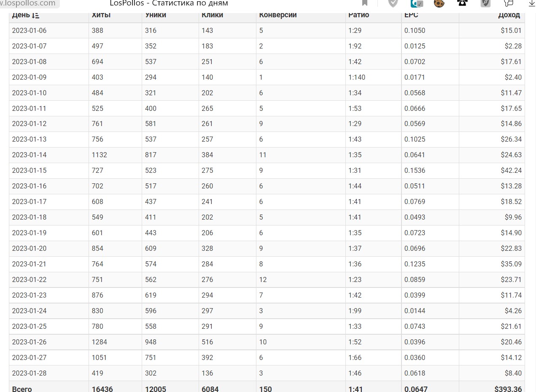This screenshot has width=536, height=392.
Task: Select the 2023-01-15 date row
Action: [30, 170]
